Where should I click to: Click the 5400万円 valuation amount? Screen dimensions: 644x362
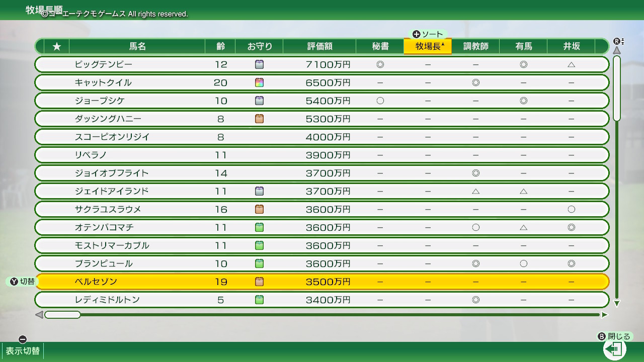[x=328, y=101]
